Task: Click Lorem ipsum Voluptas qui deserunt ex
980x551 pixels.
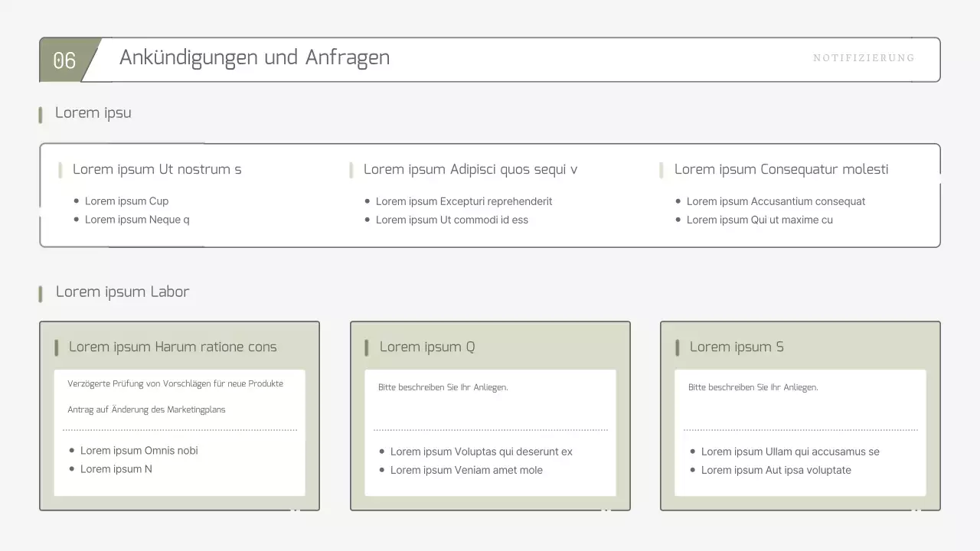Action: pyautogui.click(x=481, y=452)
